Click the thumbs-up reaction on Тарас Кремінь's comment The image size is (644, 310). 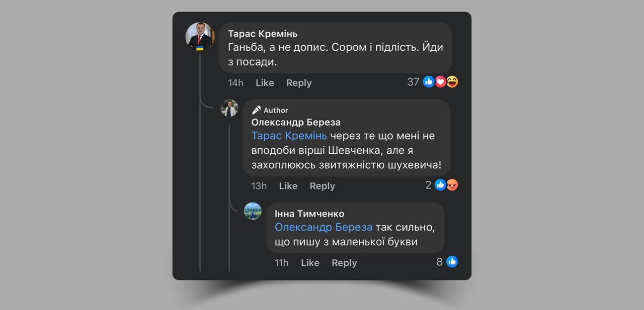coord(429,82)
